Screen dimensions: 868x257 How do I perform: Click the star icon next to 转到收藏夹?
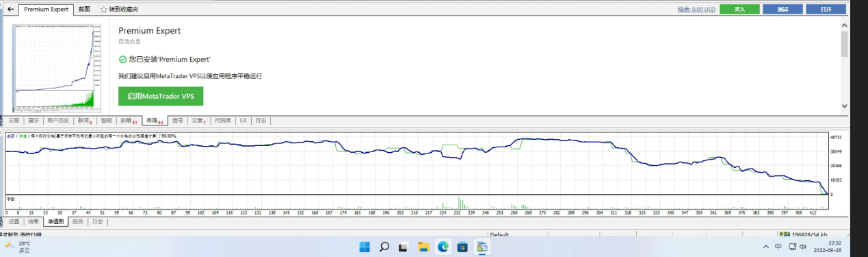point(103,10)
